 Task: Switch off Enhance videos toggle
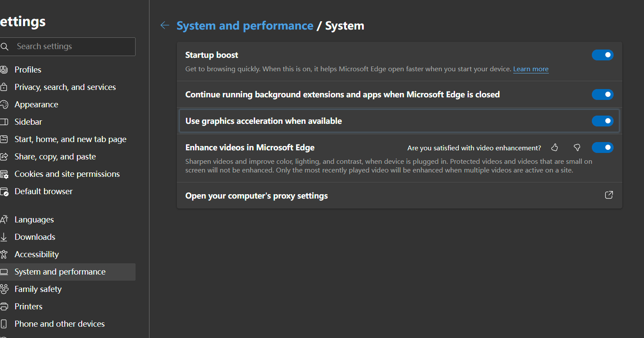[x=602, y=148]
